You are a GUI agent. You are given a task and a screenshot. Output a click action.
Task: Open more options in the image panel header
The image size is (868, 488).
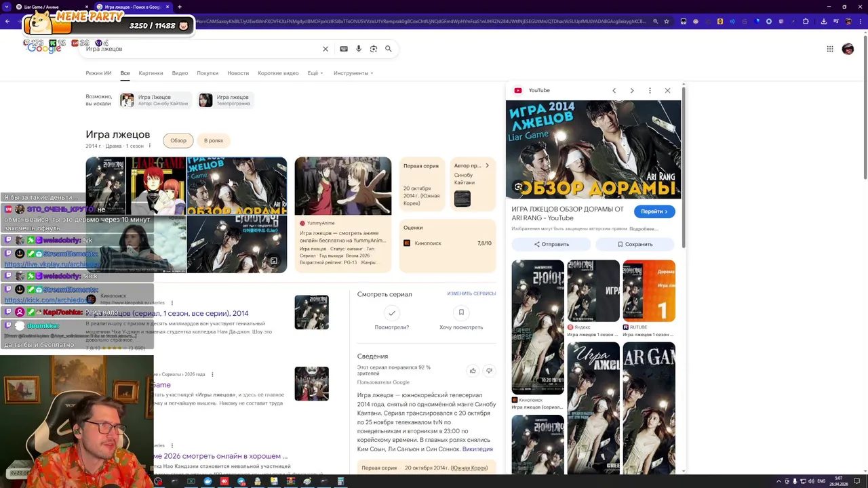tap(650, 90)
